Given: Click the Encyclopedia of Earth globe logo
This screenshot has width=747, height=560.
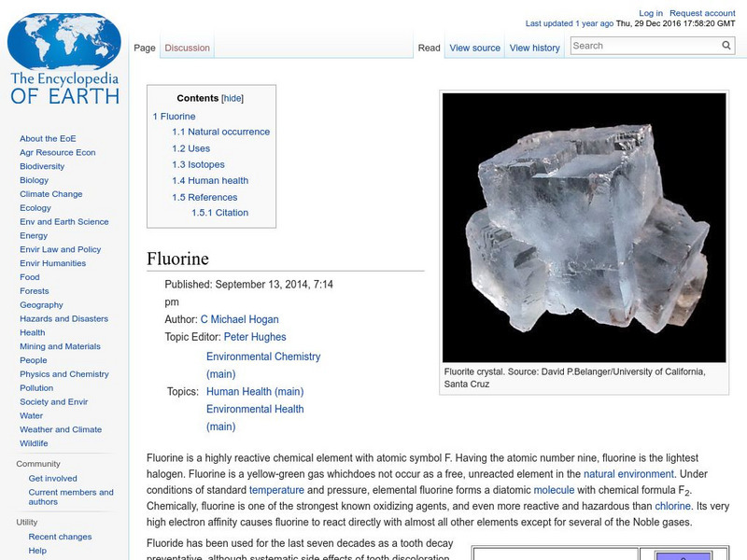Looking at the screenshot, I should coord(63,61).
